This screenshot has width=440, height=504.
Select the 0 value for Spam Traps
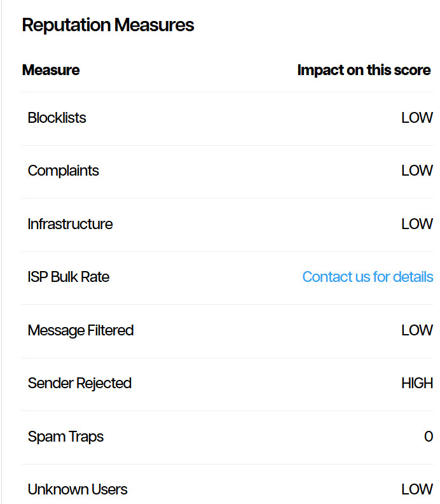[428, 437]
